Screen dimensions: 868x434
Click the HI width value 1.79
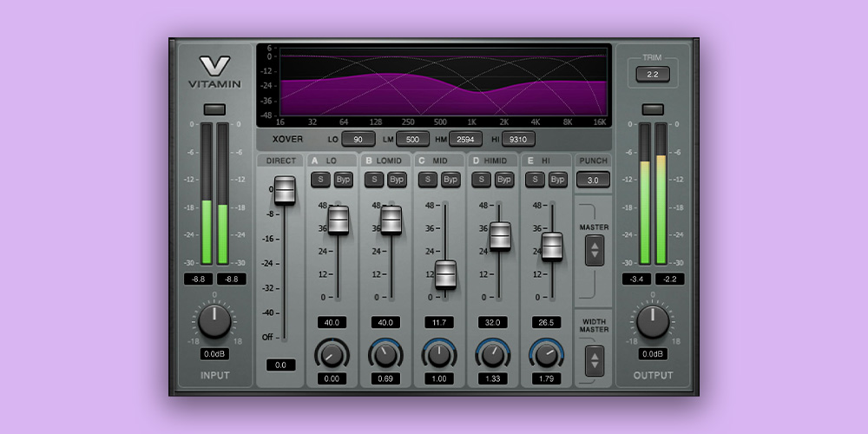546,378
